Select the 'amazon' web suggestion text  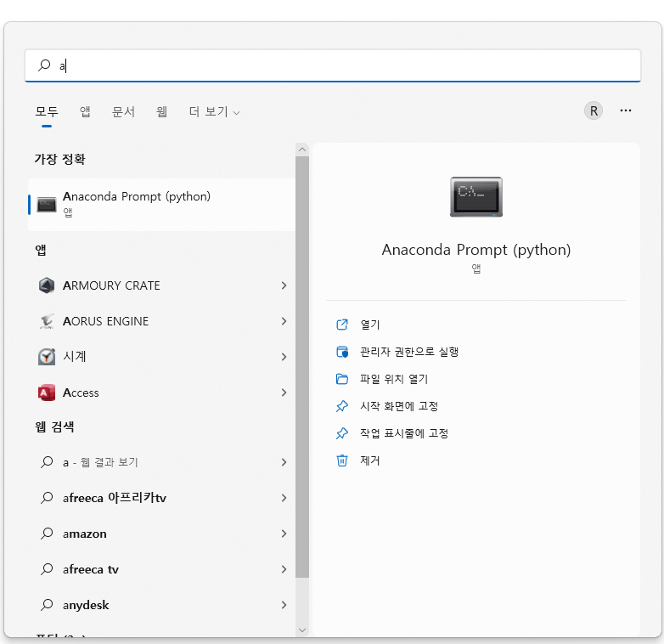point(85,534)
